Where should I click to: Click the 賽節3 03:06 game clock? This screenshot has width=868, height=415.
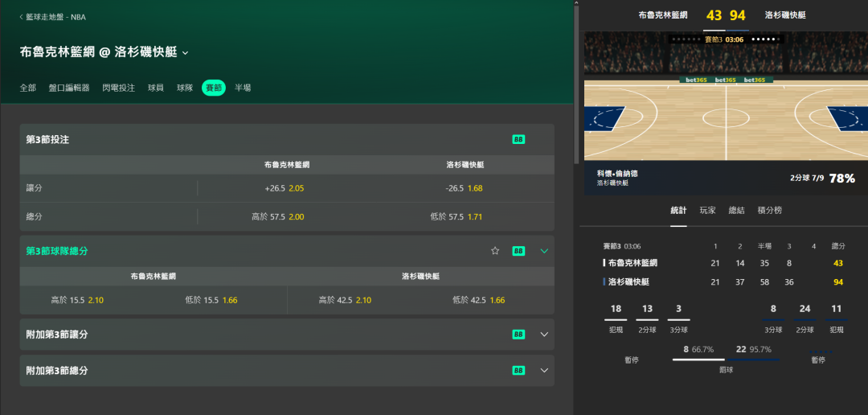[x=724, y=39]
